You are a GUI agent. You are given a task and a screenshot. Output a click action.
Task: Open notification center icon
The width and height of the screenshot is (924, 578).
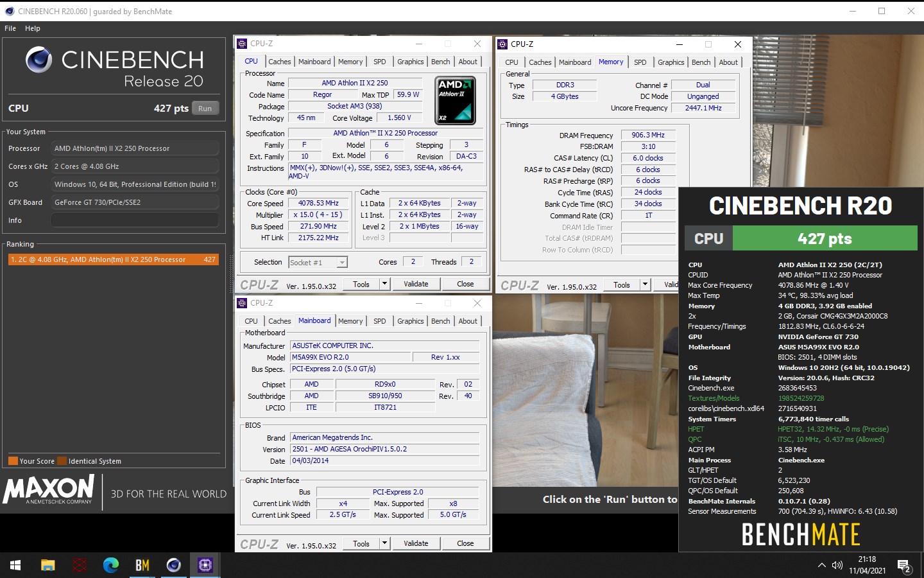905,566
